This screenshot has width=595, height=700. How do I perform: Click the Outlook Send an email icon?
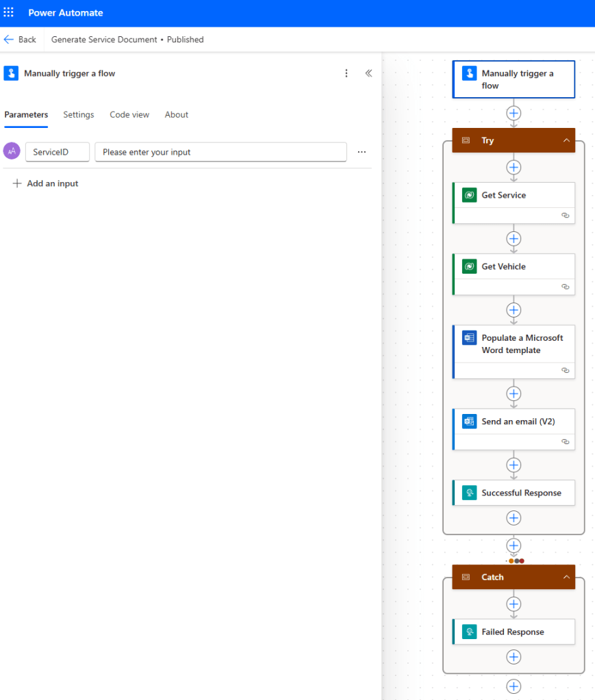coord(469,422)
